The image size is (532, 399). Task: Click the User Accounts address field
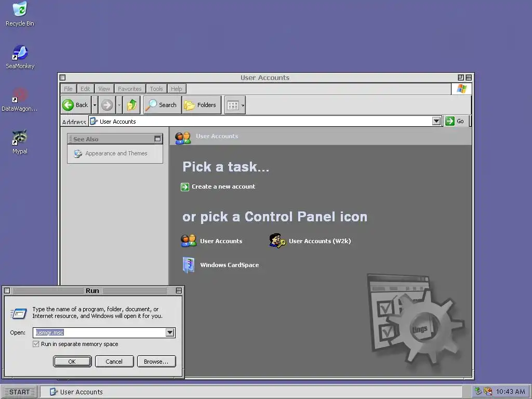point(260,121)
